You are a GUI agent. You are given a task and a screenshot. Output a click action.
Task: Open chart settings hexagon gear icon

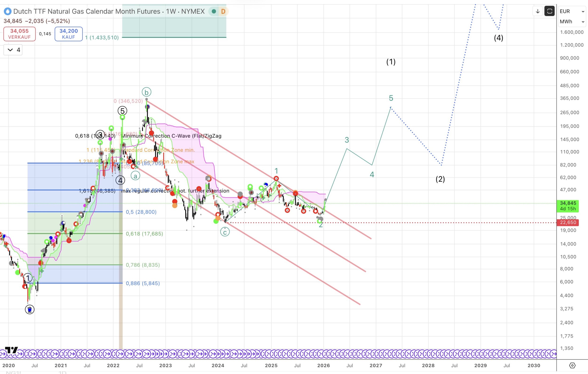572,366
